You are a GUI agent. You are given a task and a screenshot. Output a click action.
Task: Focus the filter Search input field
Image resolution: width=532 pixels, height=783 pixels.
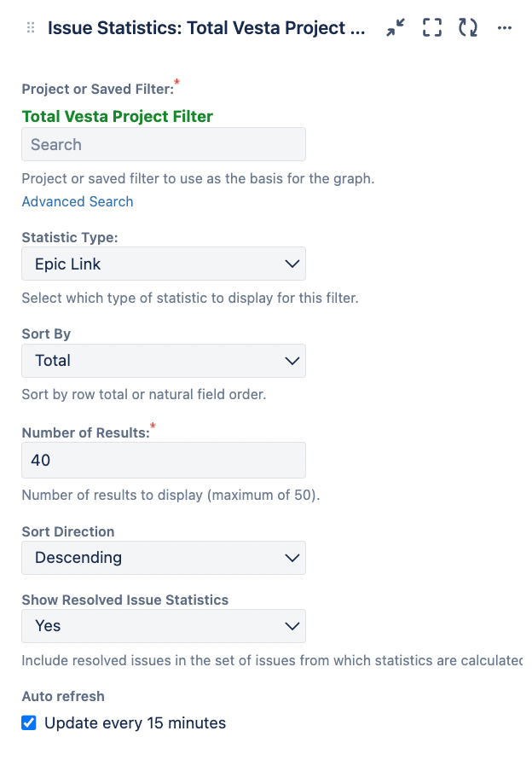coord(164,144)
